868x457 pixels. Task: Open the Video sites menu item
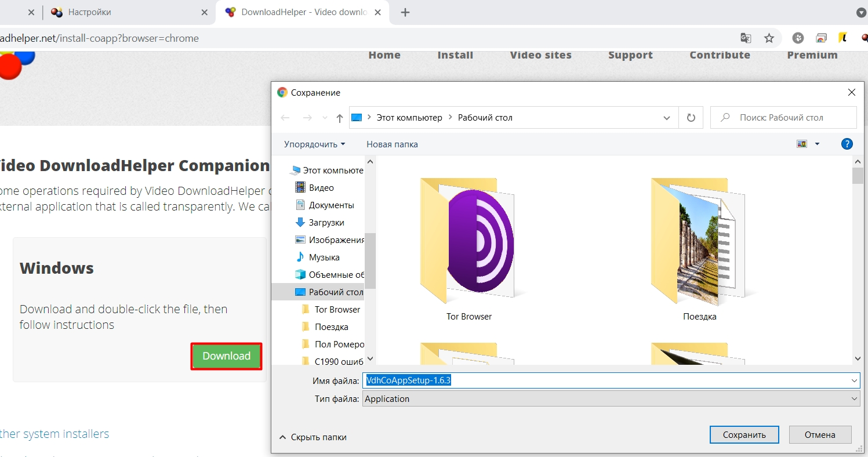click(540, 55)
